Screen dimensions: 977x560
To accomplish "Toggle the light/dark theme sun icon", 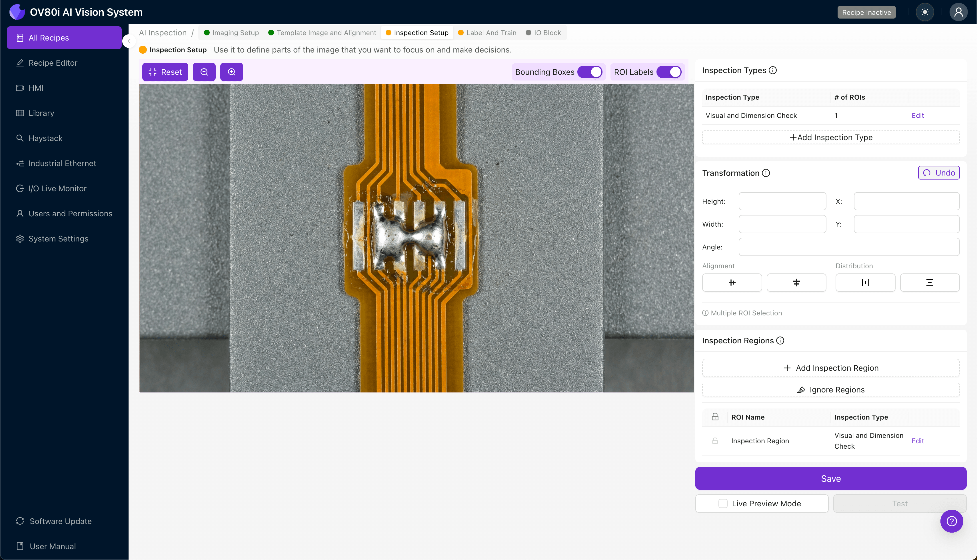I will pyautogui.click(x=925, y=12).
